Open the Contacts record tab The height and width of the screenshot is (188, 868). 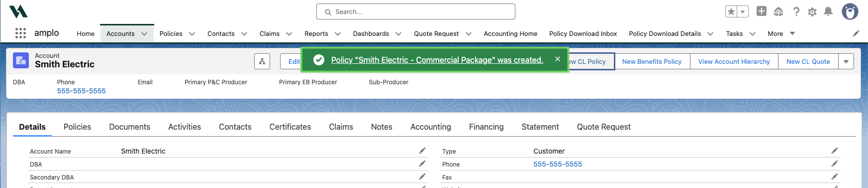pyautogui.click(x=235, y=127)
